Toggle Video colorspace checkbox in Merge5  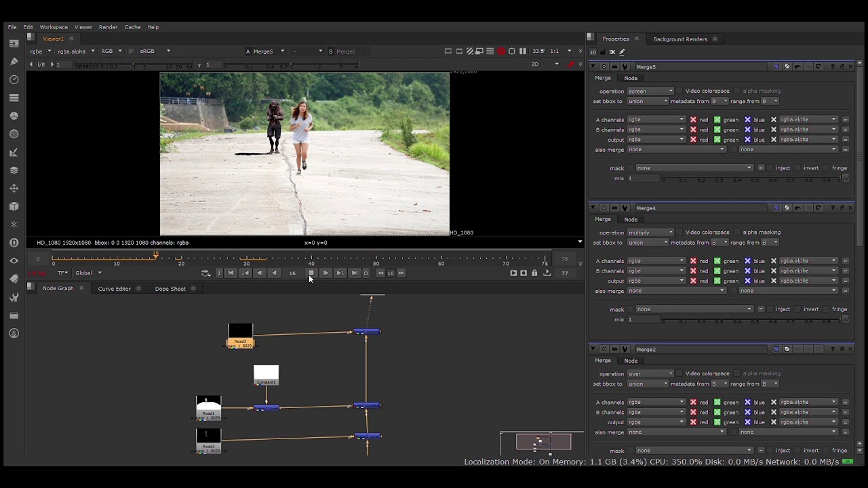(x=680, y=91)
